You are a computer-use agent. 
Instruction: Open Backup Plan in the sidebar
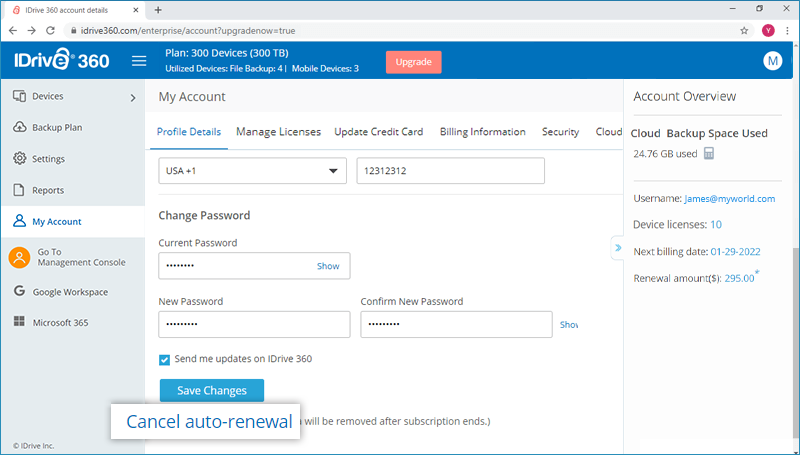(x=57, y=128)
